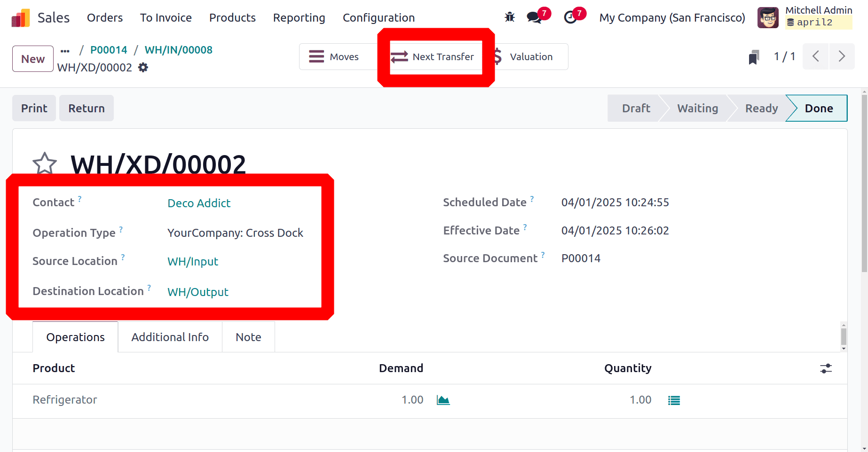Click YourCompany: Cross Dock operation type
Viewport: 868px width, 452px height.
[235, 233]
